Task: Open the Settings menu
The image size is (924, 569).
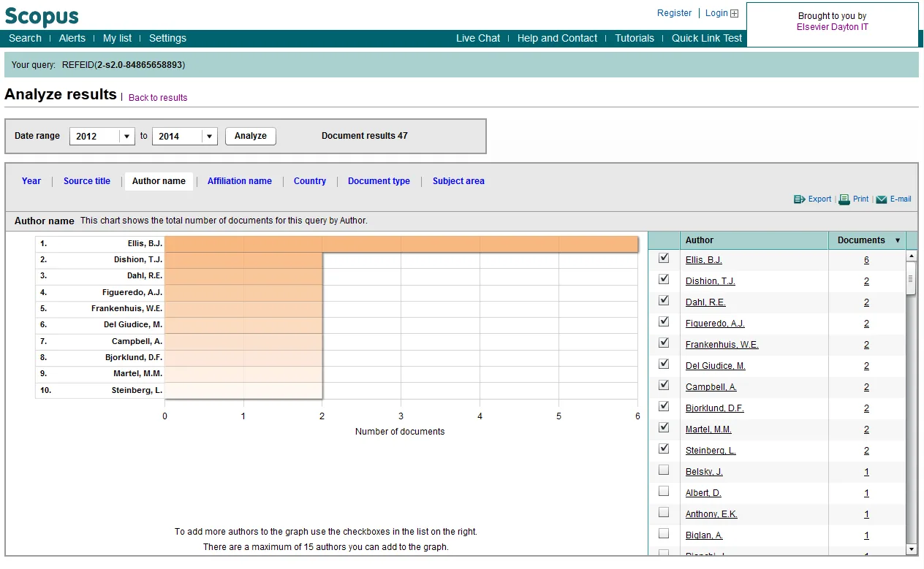Action: coord(167,38)
